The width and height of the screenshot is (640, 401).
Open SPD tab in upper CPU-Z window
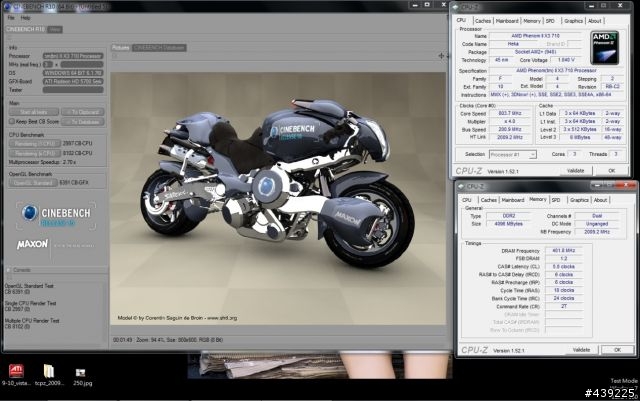click(x=550, y=21)
